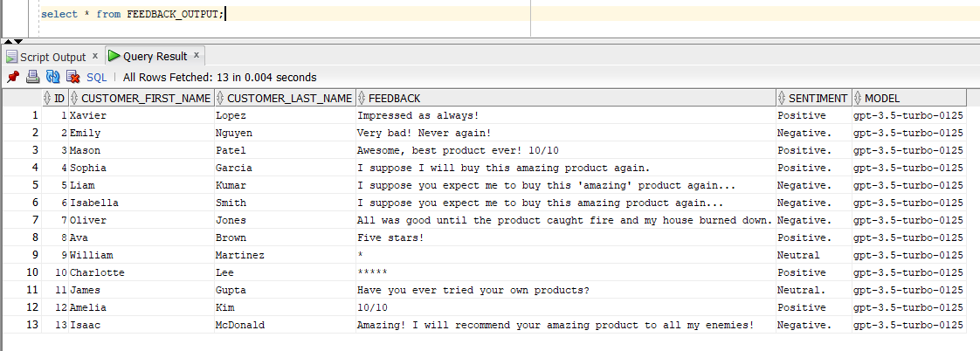Image resolution: width=980 pixels, height=351 pixels.
Task: Close the Script Output tab
Action: click(x=94, y=57)
